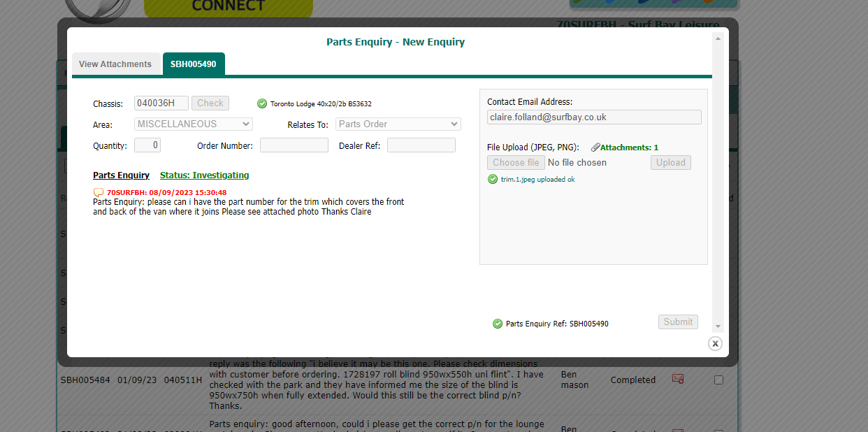Click the No file chosen label
868x432 pixels.
[x=577, y=162]
